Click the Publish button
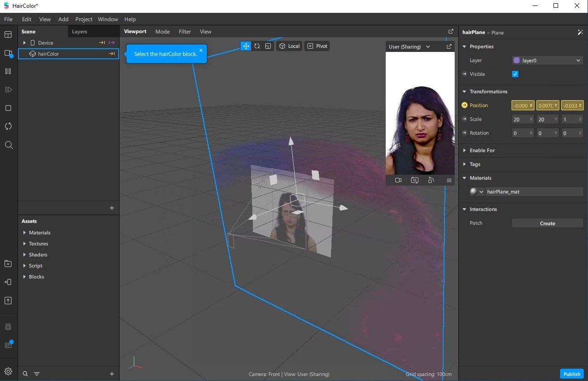The width and height of the screenshot is (588, 381). click(571, 374)
